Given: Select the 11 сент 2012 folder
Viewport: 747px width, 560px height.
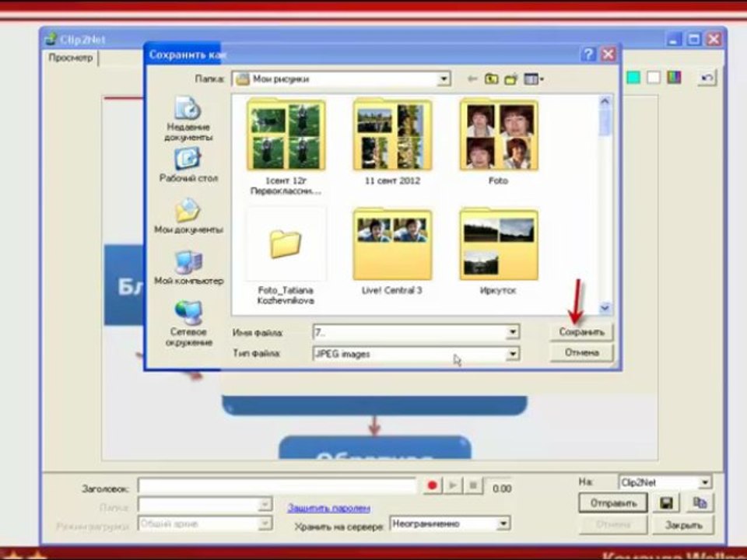Looking at the screenshot, I should click(392, 142).
